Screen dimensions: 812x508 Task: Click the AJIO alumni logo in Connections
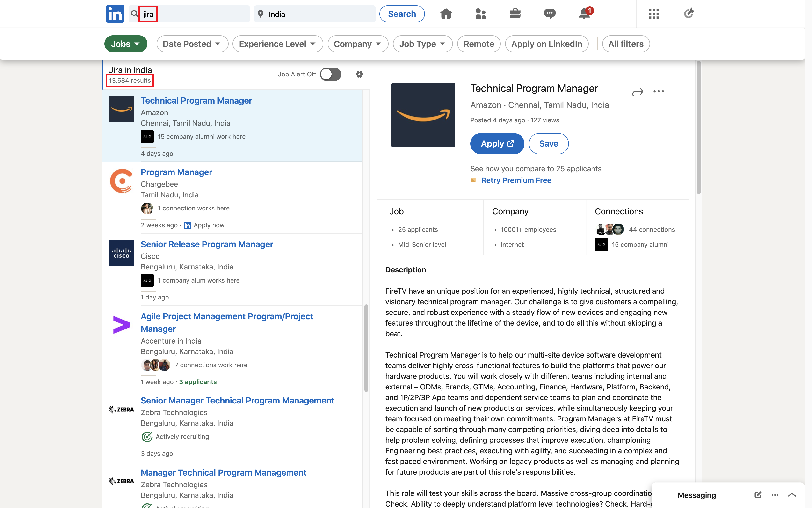coord(601,244)
